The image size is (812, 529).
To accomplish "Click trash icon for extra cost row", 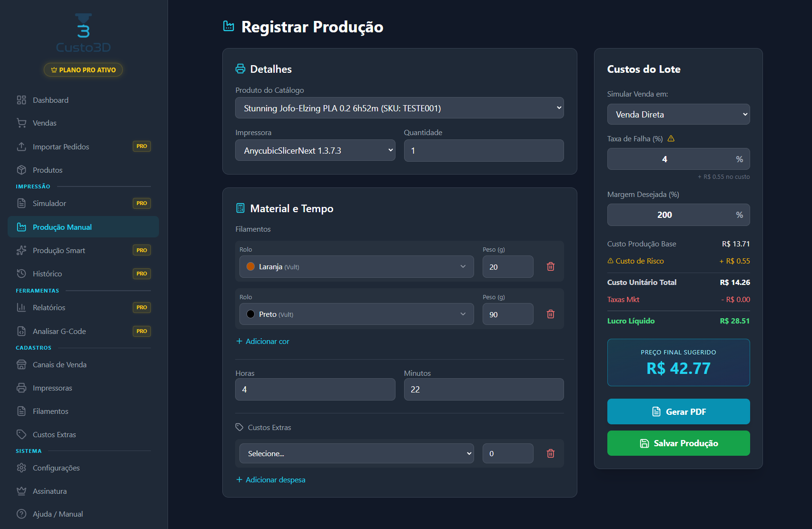I will (x=550, y=453).
